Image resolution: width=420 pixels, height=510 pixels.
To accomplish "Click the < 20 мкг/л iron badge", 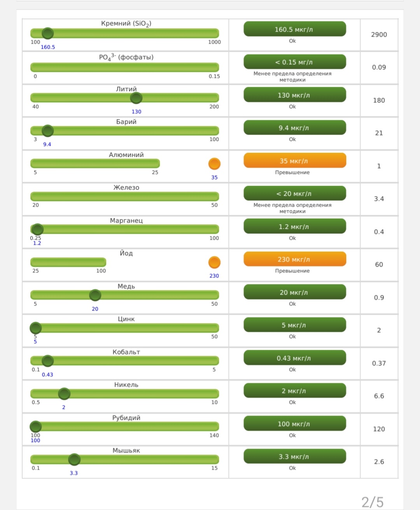I will tap(294, 194).
